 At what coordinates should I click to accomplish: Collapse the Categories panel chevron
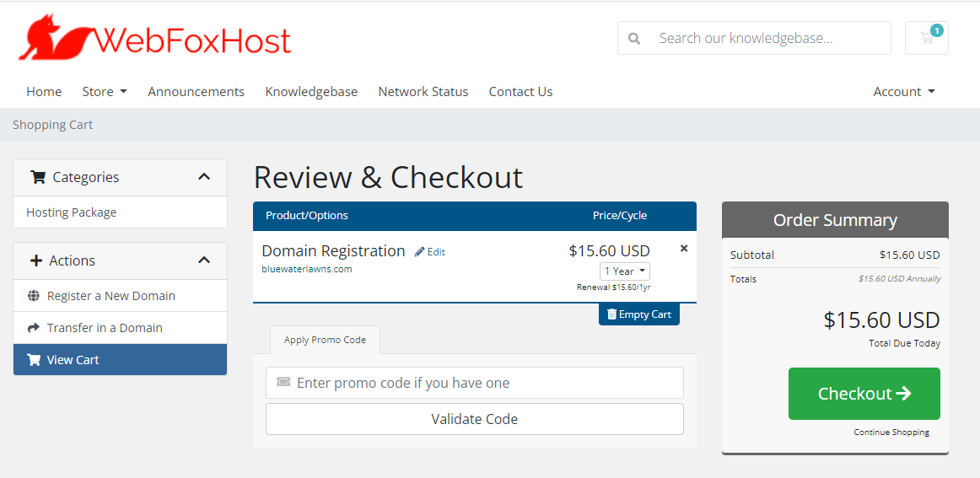tap(204, 177)
